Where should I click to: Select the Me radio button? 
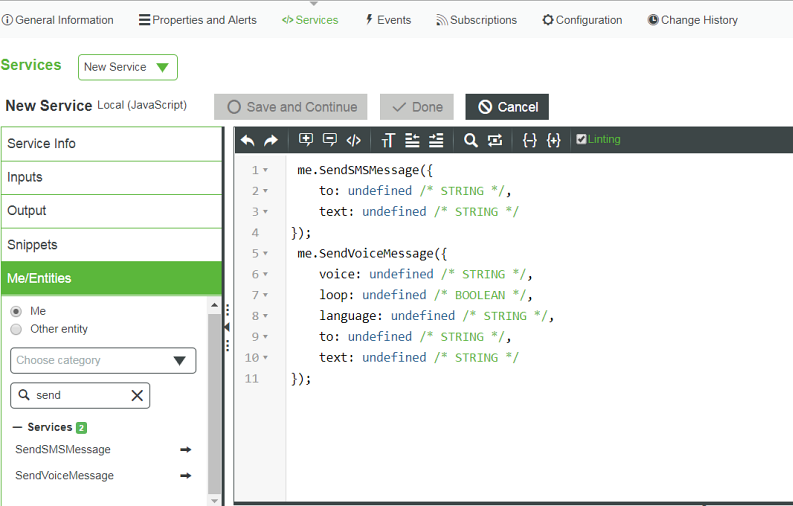pos(16,311)
